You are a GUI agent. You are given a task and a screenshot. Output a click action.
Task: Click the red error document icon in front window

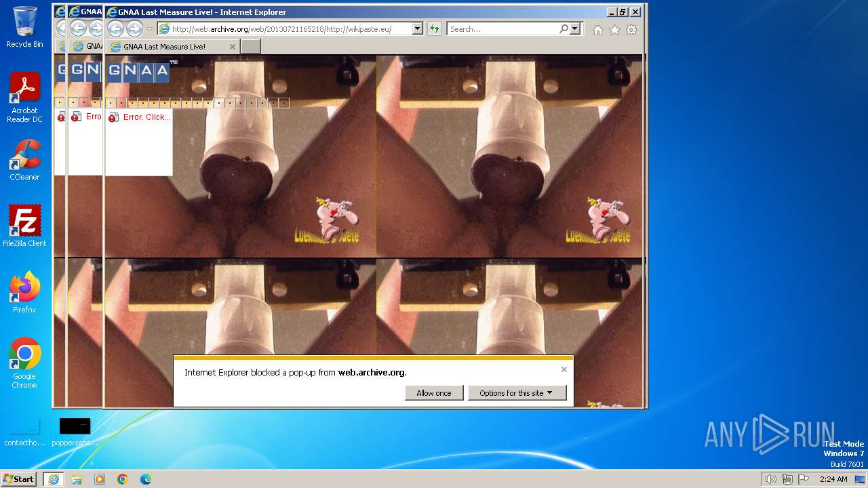coord(113,117)
